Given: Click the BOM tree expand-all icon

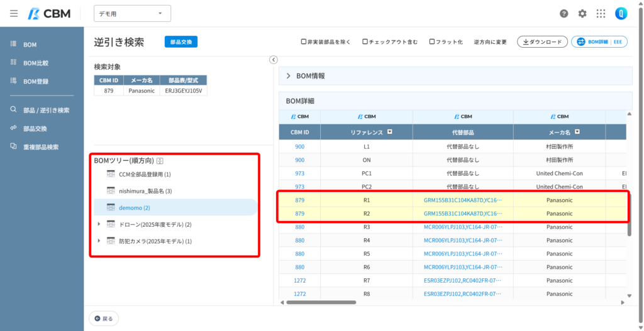Looking at the screenshot, I should (x=160, y=161).
